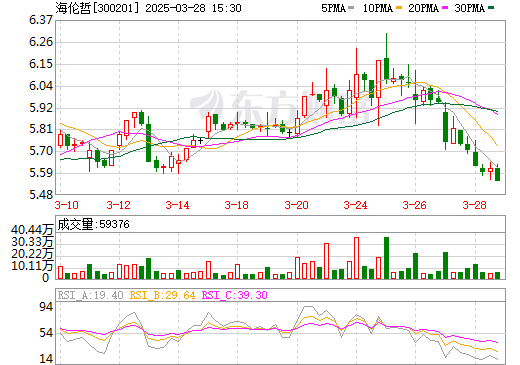Click the 3-20 date axis label

[x=296, y=205]
